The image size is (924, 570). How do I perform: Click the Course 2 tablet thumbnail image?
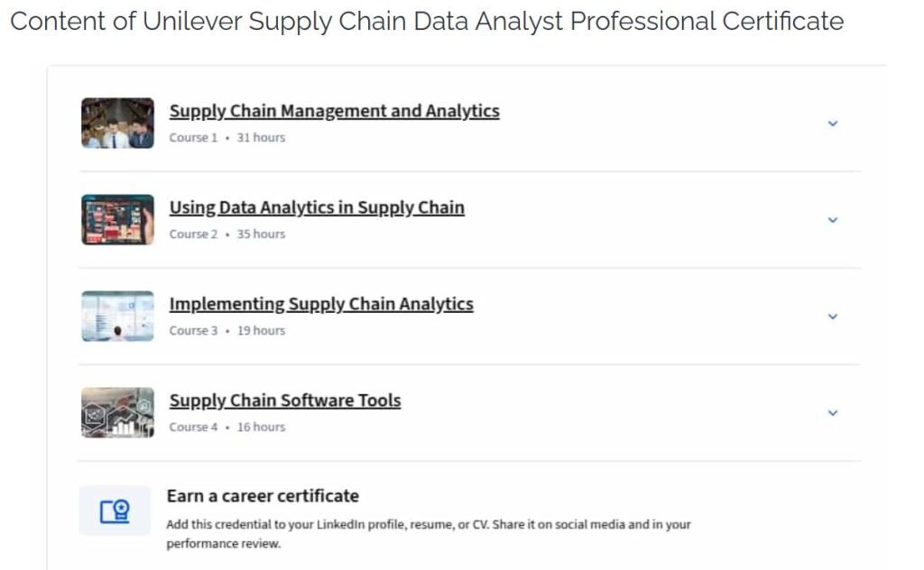(116, 219)
